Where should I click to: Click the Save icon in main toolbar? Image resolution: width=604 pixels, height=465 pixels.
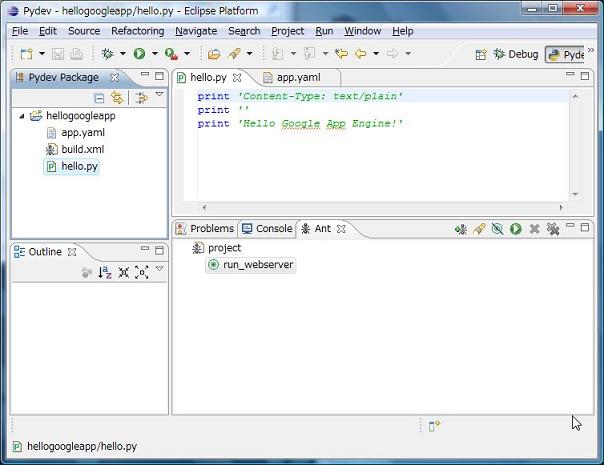59,54
